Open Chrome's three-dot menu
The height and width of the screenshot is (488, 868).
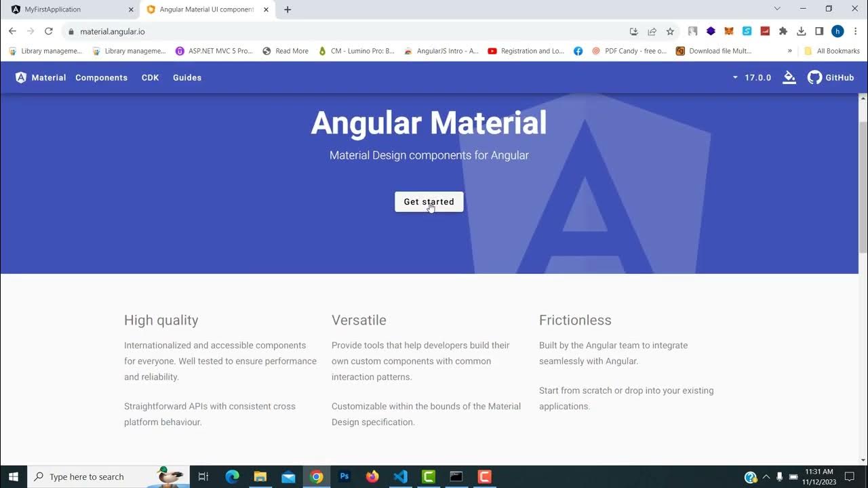click(855, 31)
